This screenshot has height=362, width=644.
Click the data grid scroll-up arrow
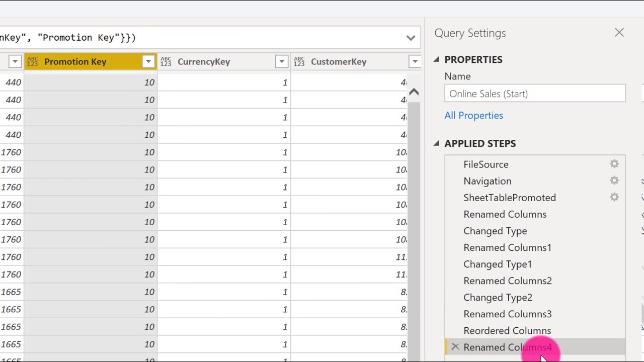[414, 92]
